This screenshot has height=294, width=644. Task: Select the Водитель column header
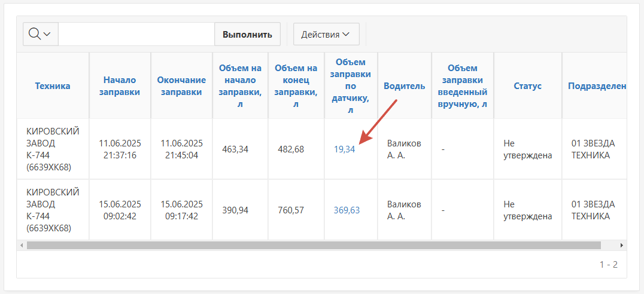tap(404, 85)
